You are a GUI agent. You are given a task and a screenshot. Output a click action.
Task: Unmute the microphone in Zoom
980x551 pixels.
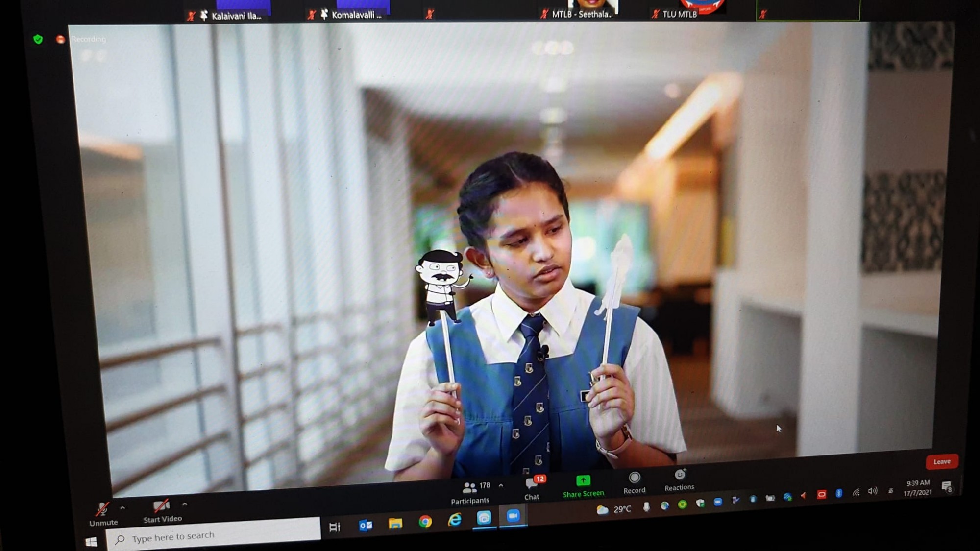pos(103,514)
